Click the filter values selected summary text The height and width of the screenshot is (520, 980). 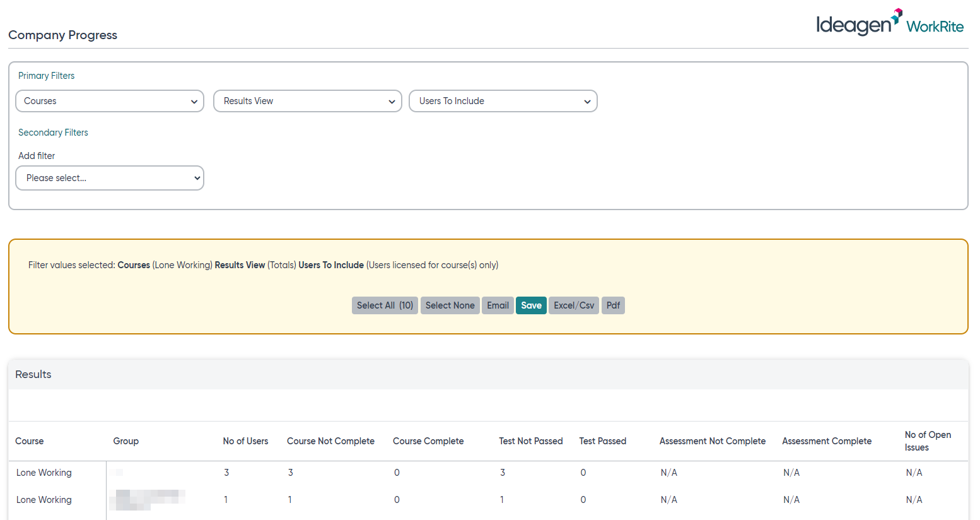pos(263,265)
